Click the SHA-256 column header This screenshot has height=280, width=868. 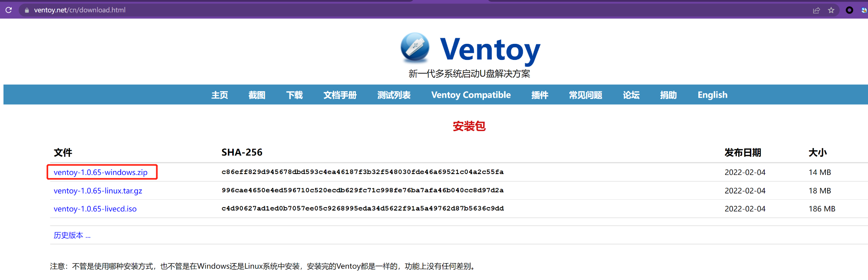[242, 152]
